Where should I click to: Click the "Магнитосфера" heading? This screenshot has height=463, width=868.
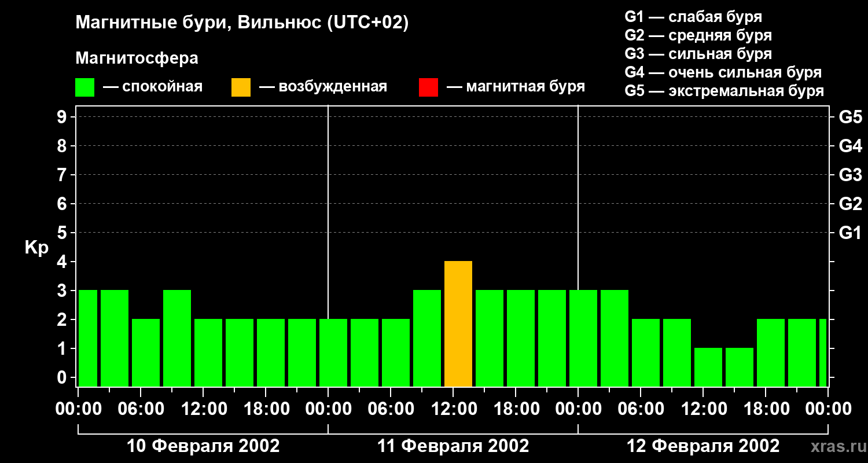137,58
